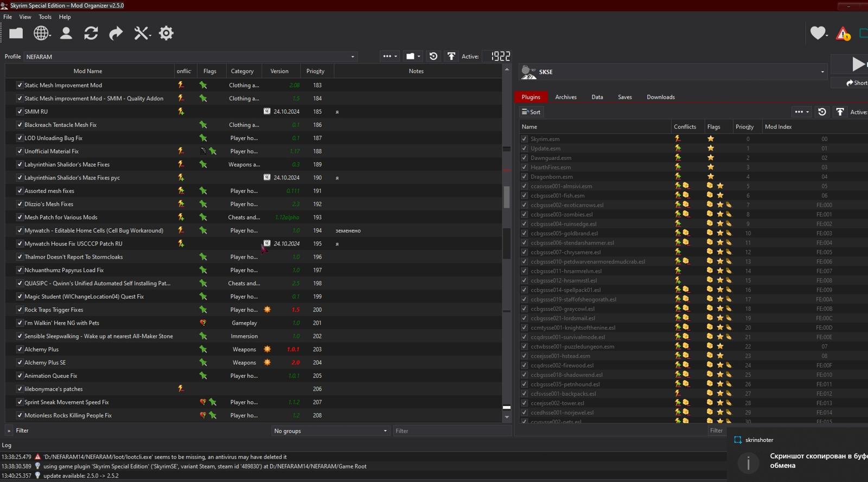
Task: Click the SKSE executable icon
Action: point(528,72)
